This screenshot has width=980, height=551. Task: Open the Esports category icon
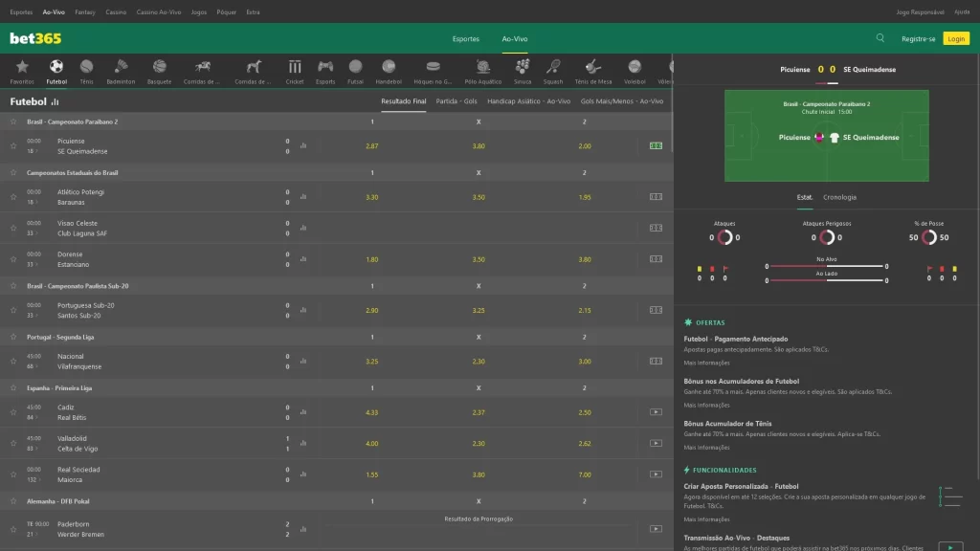click(325, 71)
